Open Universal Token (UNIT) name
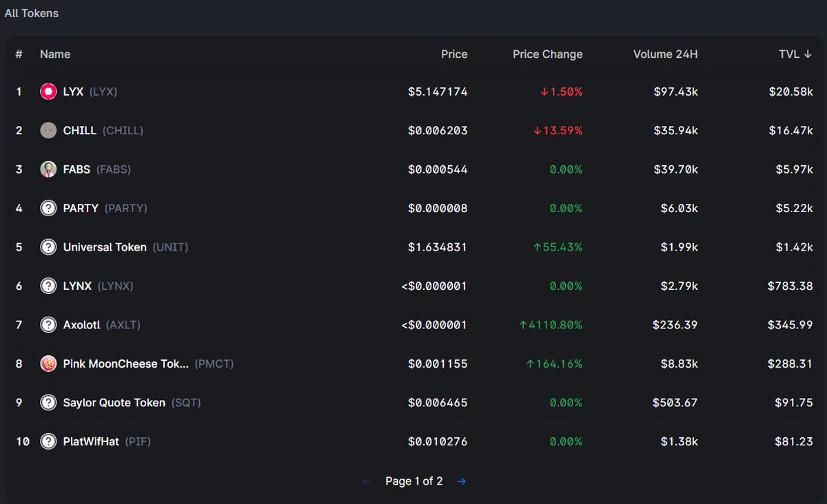Screen dimensions: 827x504 click(125, 247)
